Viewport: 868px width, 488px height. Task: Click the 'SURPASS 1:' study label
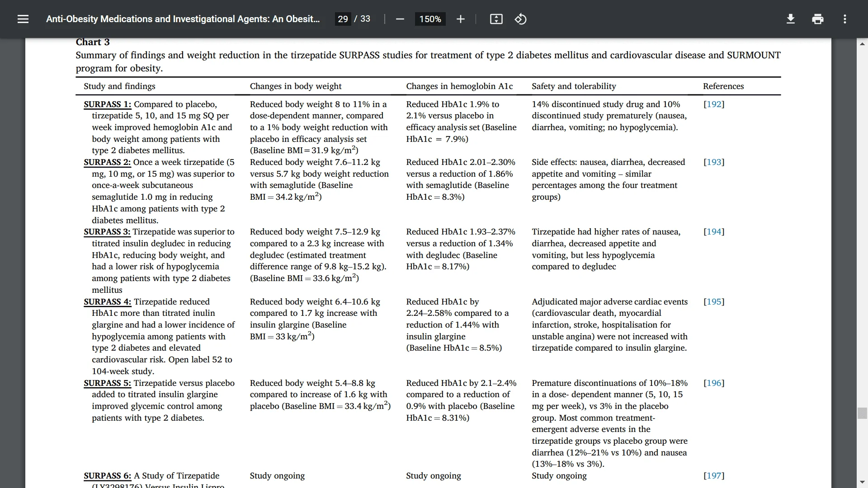click(x=108, y=104)
